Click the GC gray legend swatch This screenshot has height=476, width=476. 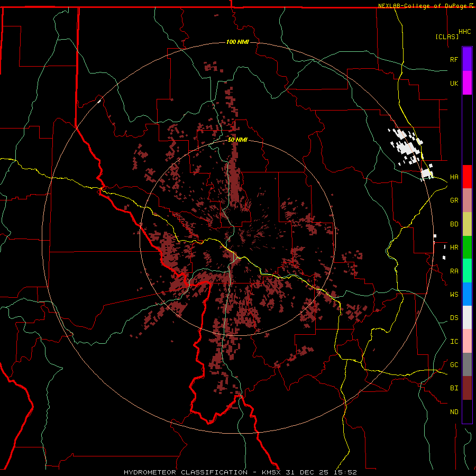(467, 364)
